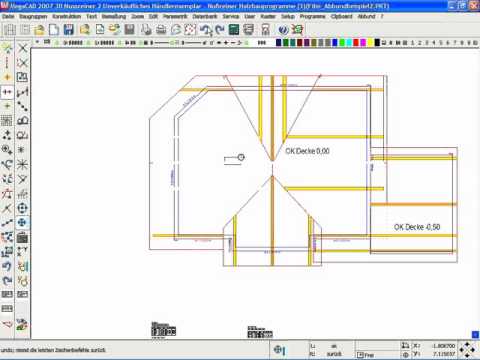Select the highlighted double-arrow tool in left palette
This screenshot has width=480, height=360.
click(x=7, y=92)
